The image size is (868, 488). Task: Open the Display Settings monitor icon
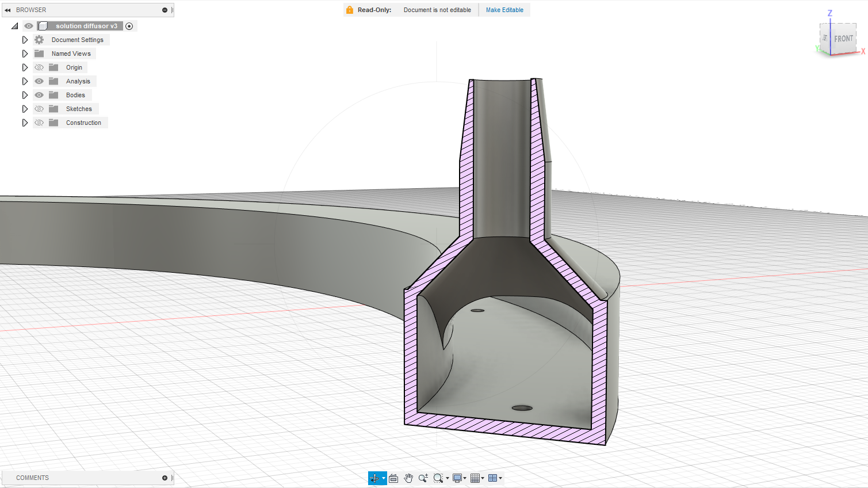(x=457, y=478)
